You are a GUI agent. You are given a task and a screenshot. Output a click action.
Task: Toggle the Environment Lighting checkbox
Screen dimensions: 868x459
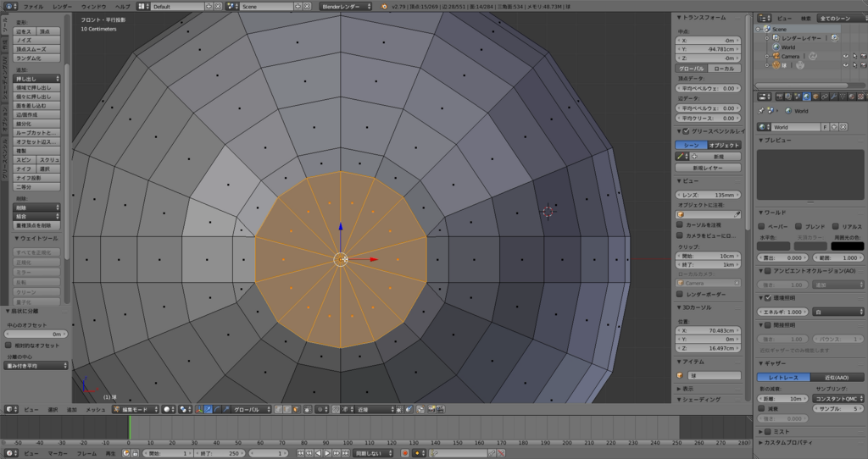point(768,297)
